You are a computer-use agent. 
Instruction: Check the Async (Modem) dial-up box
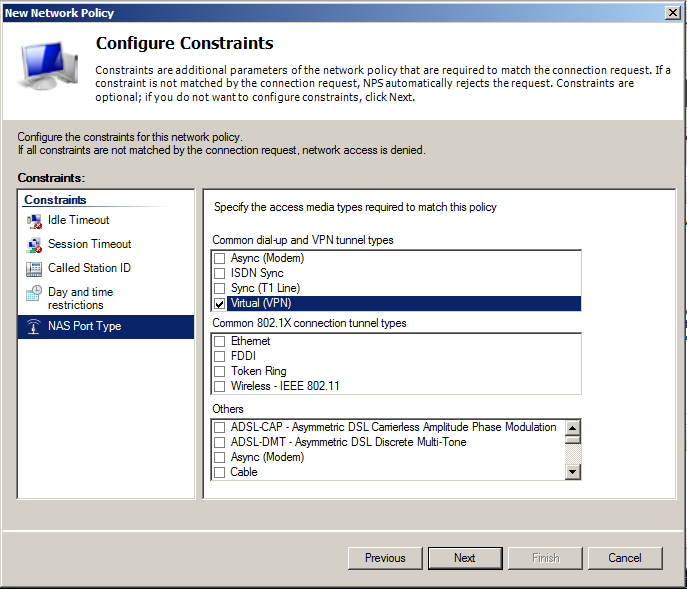[x=220, y=259]
